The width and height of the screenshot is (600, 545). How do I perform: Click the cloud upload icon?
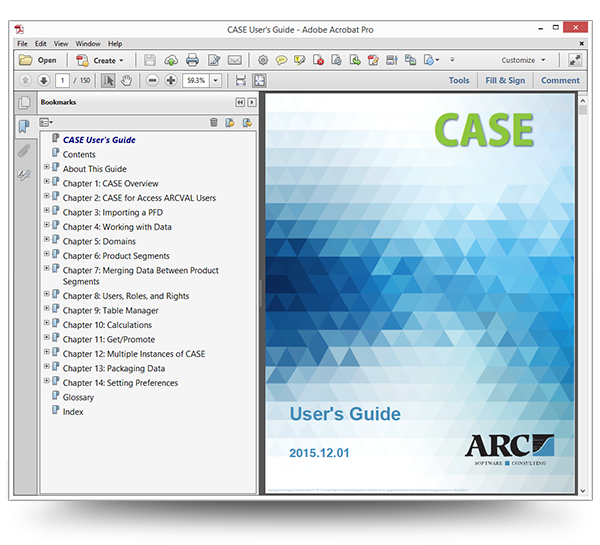click(x=171, y=60)
